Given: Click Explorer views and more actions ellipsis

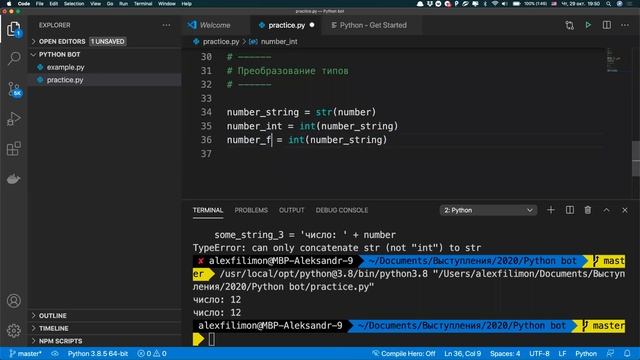Looking at the screenshot, I should 166,25.
